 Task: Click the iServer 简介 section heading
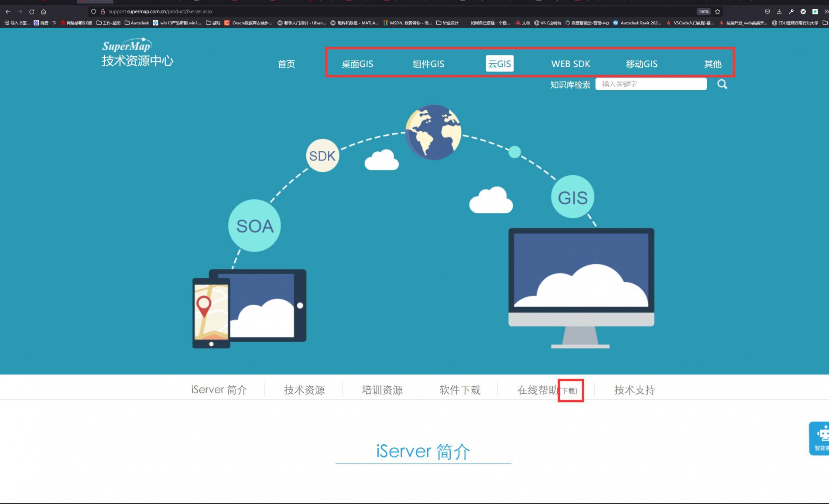pyautogui.click(x=423, y=451)
